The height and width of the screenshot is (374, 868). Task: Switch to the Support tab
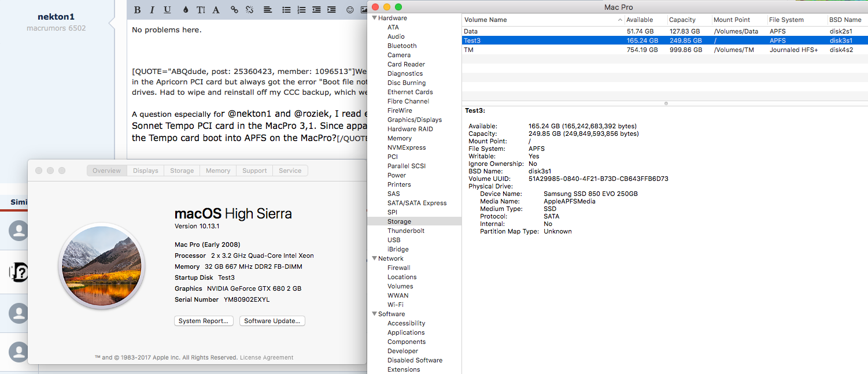pos(254,171)
